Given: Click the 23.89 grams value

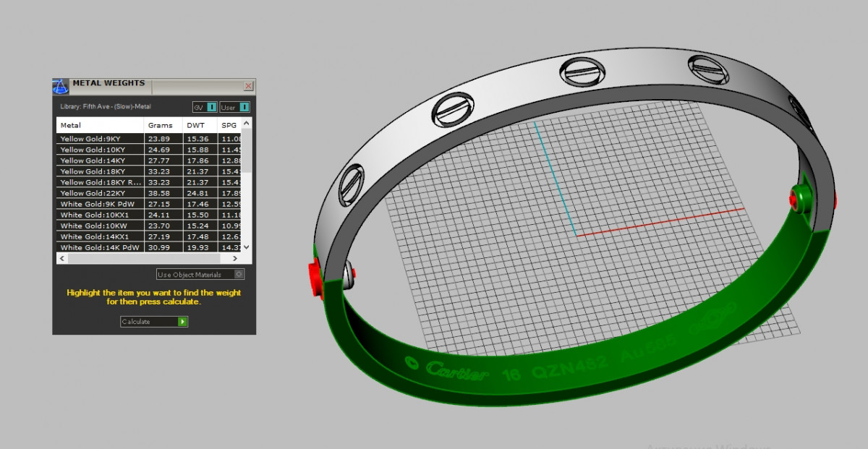Looking at the screenshot, I should coord(159,139).
